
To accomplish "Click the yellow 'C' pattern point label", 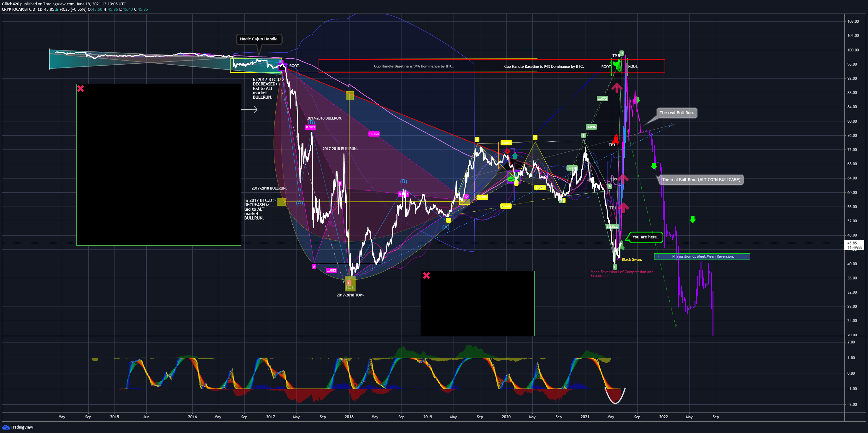I will tap(535, 137).
